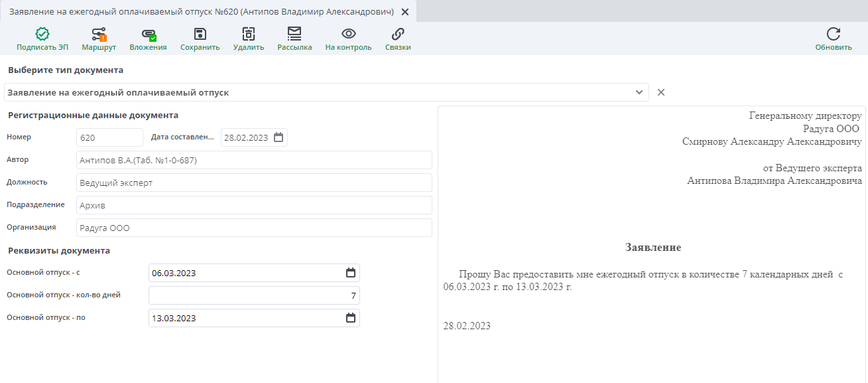Image resolution: width=868 pixels, height=383 pixels.
Task: Click the Заявление title in preview
Action: (x=653, y=248)
